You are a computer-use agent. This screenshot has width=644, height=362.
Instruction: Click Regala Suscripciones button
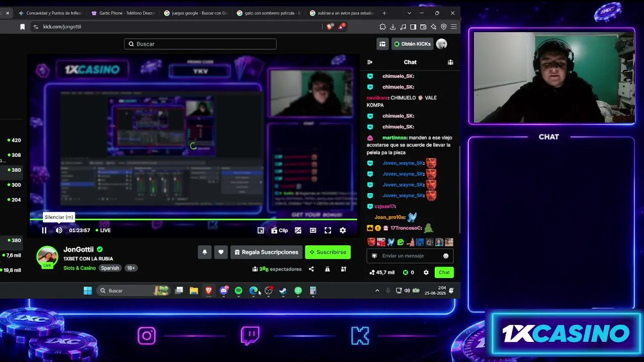click(x=266, y=252)
